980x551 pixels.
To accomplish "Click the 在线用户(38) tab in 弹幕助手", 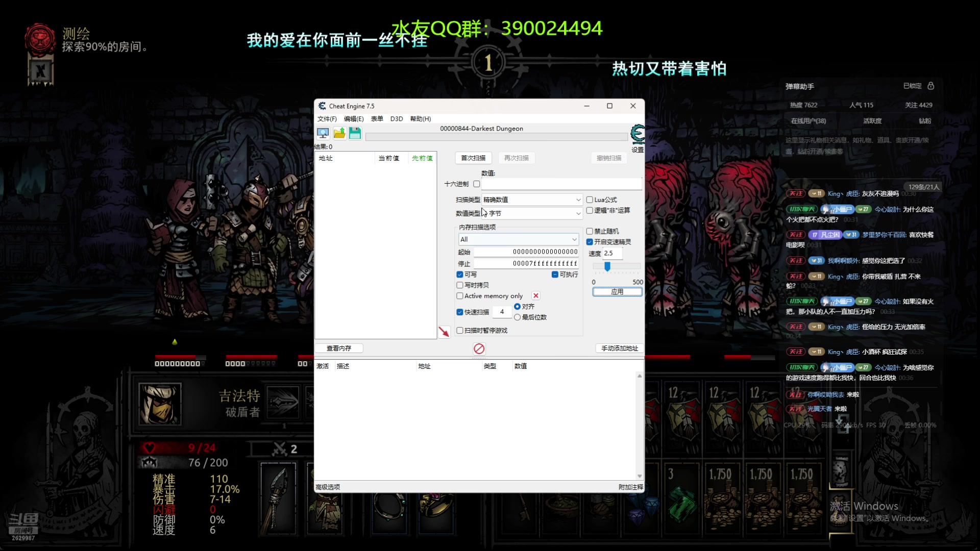I will [x=808, y=121].
